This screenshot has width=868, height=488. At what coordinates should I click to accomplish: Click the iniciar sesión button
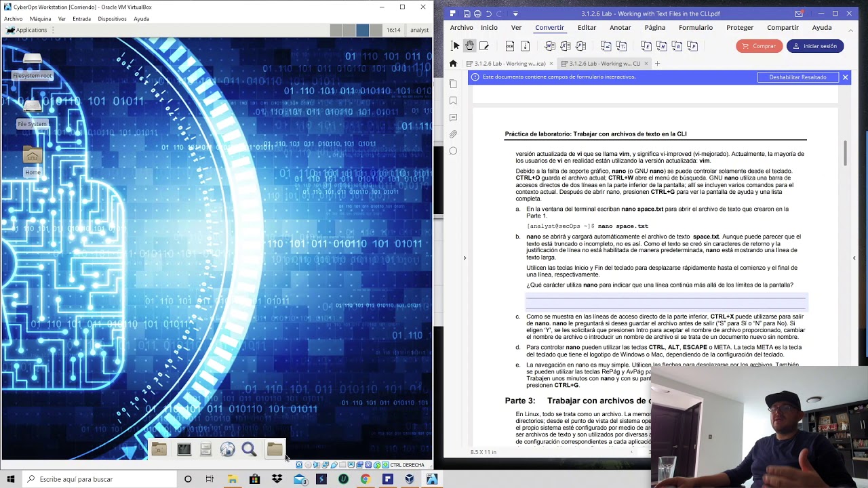(x=815, y=46)
